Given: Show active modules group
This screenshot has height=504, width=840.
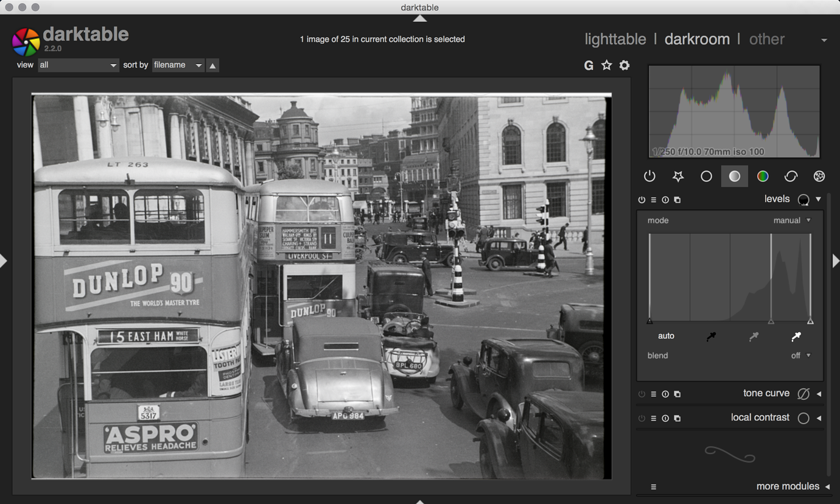Looking at the screenshot, I should (x=649, y=177).
